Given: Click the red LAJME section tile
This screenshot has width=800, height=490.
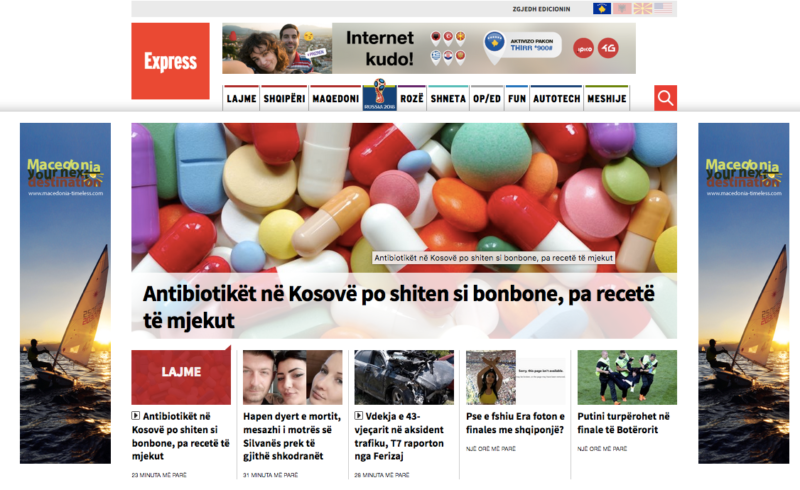Looking at the screenshot, I should tap(181, 377).
